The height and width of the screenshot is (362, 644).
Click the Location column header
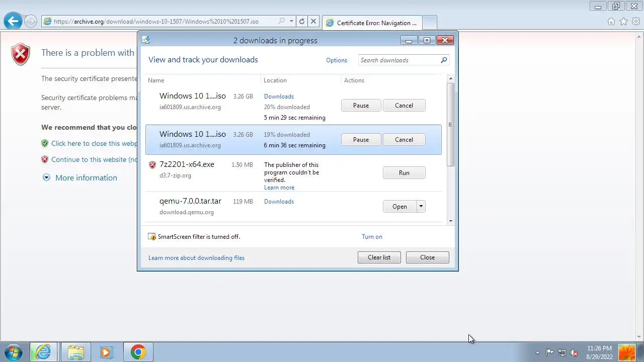point(275,80)
